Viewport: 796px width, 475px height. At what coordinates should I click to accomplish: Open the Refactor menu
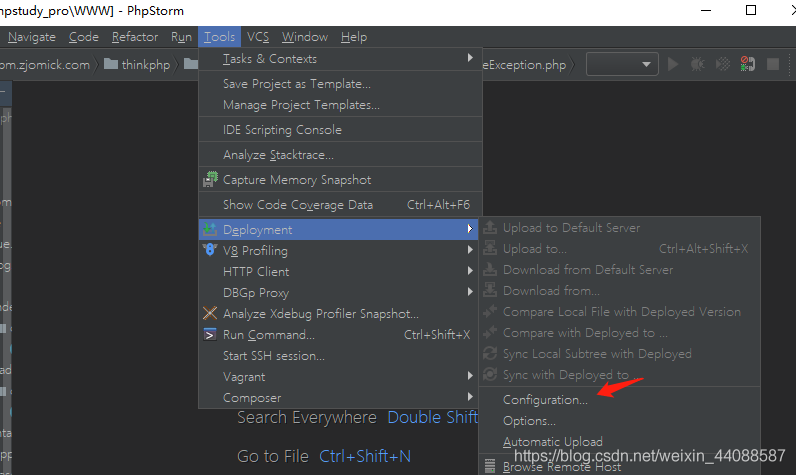coord(135,37)
